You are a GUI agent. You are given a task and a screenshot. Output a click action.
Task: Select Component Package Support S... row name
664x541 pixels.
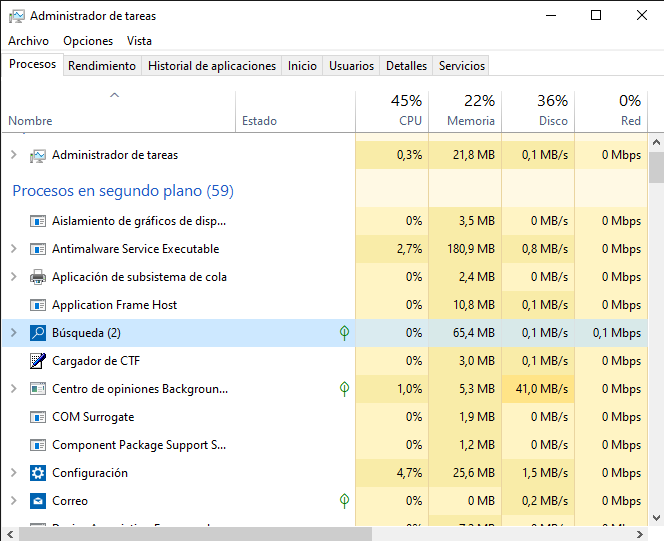click(x=139, y=445)
